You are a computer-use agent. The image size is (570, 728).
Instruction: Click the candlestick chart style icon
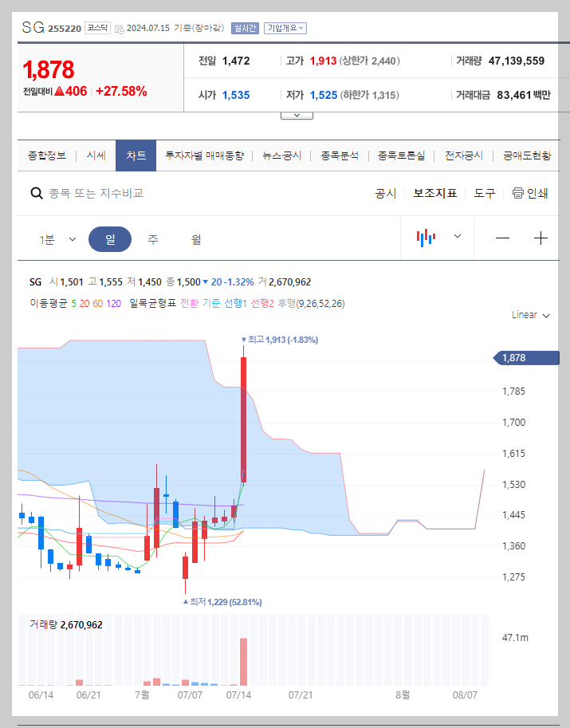click(x=426, y=237)
